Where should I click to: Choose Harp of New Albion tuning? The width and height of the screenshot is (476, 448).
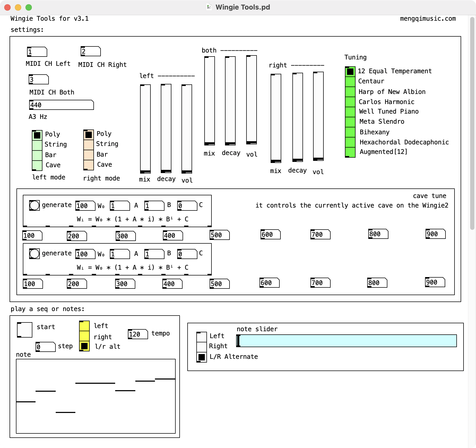(350, 92)
